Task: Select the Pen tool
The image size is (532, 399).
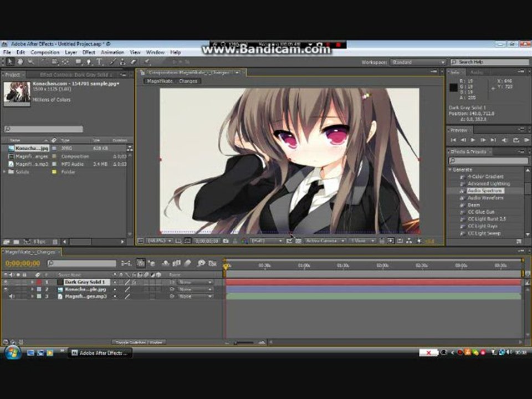Action: click(x=89, y=62)
